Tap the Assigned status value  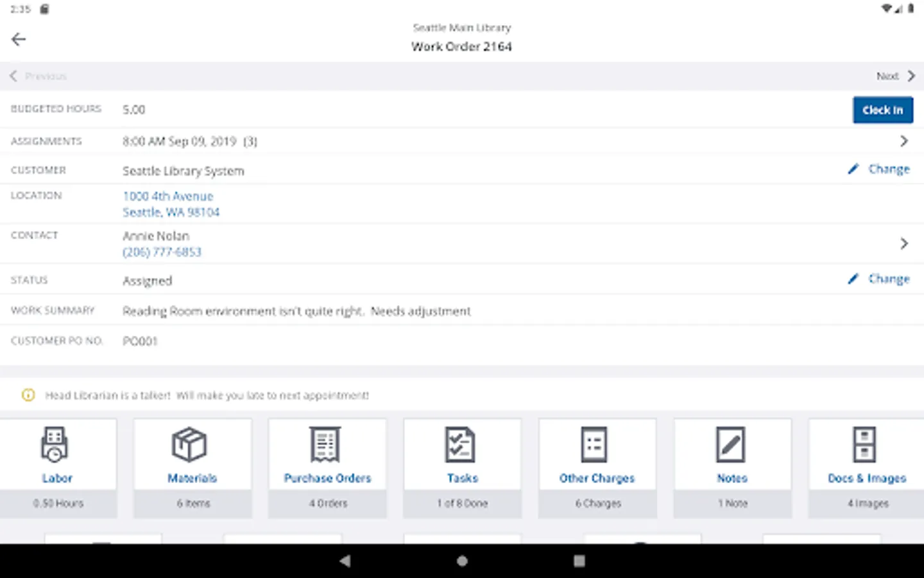[148, 281]
